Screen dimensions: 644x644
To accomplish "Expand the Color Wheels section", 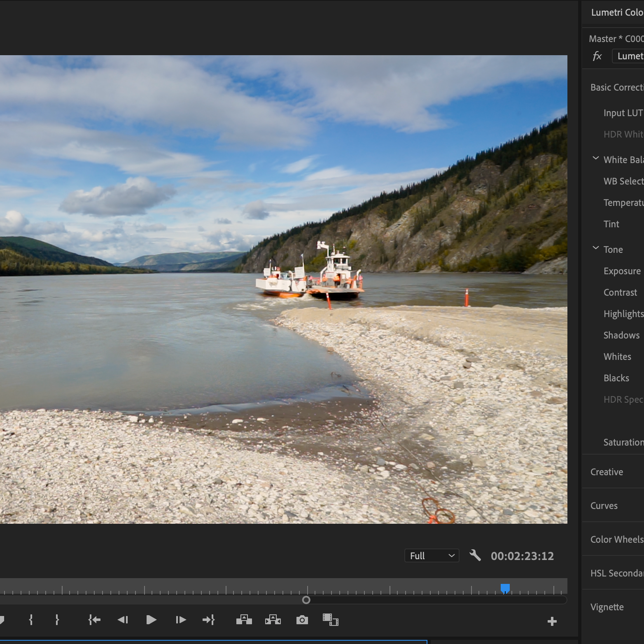I will 617,539.
